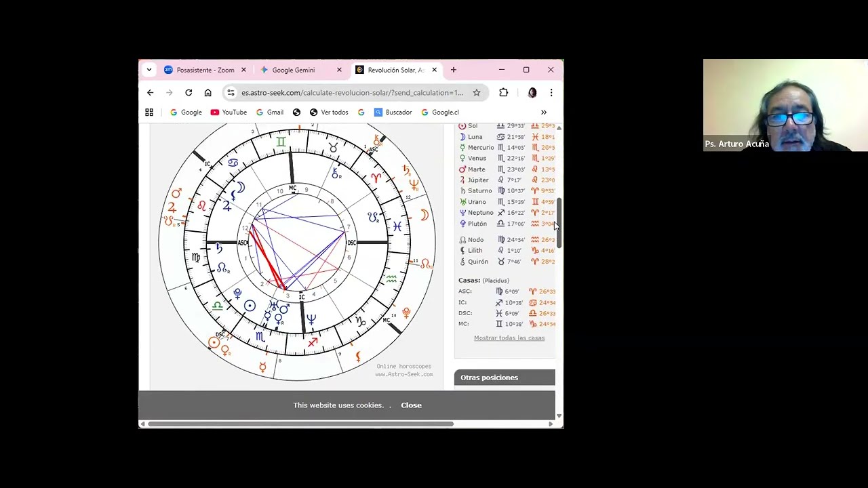Screen dimensions: 868x488
Task: Switch to the Posasistente - Zoom tab
Action: coord(205,70)
